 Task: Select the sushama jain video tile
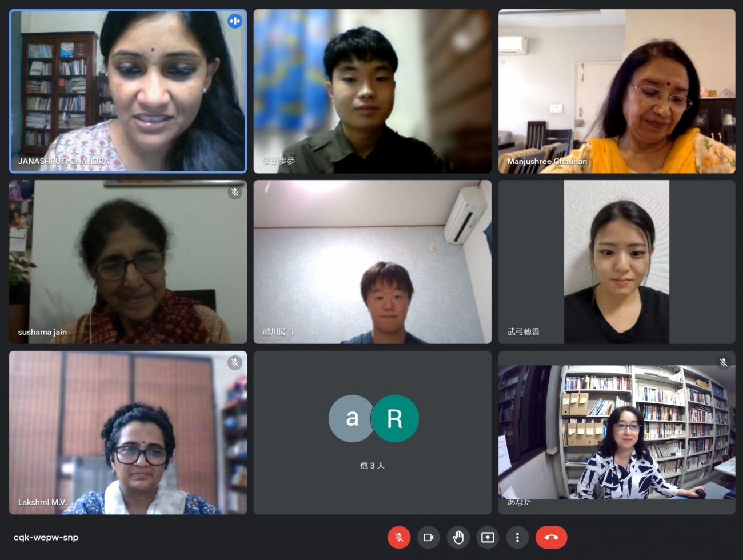pyautogui.click(x=128, y=262)
